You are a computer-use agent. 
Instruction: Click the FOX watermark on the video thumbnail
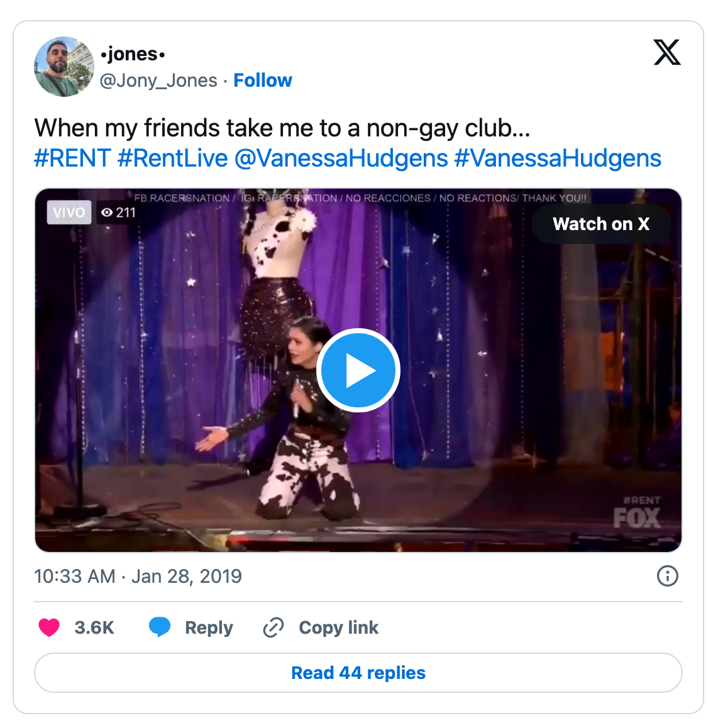[637, 518]
